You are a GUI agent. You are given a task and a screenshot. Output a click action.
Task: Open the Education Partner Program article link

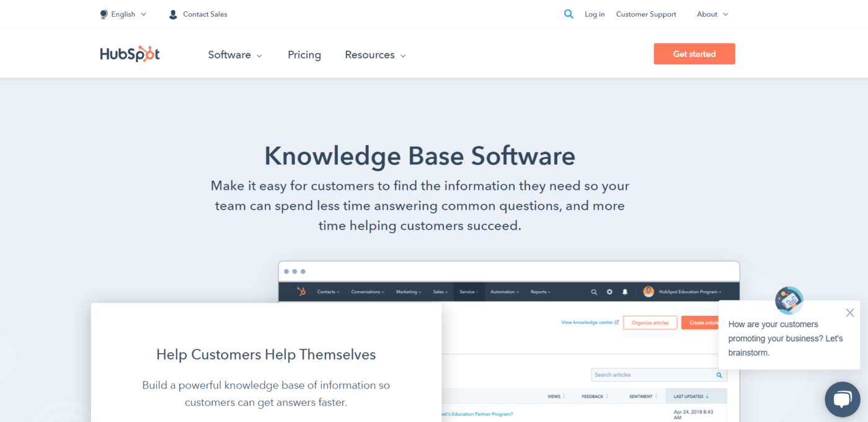[x=477, y=414]
